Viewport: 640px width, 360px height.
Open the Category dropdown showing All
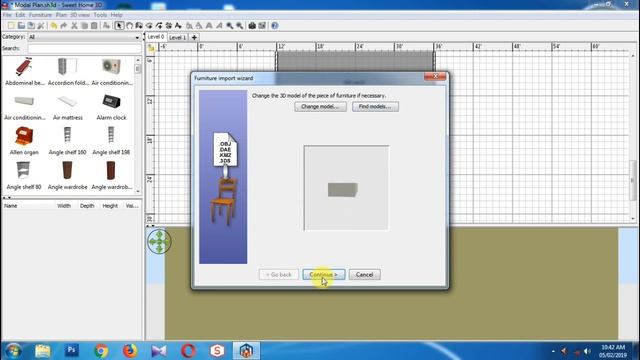[x=84, y=37]
